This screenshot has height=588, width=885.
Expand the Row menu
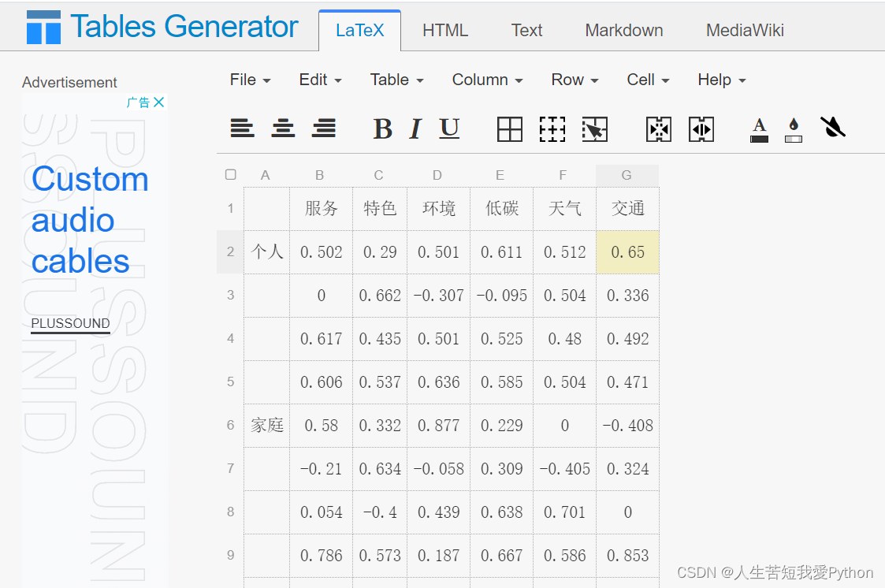click(575, 80)
